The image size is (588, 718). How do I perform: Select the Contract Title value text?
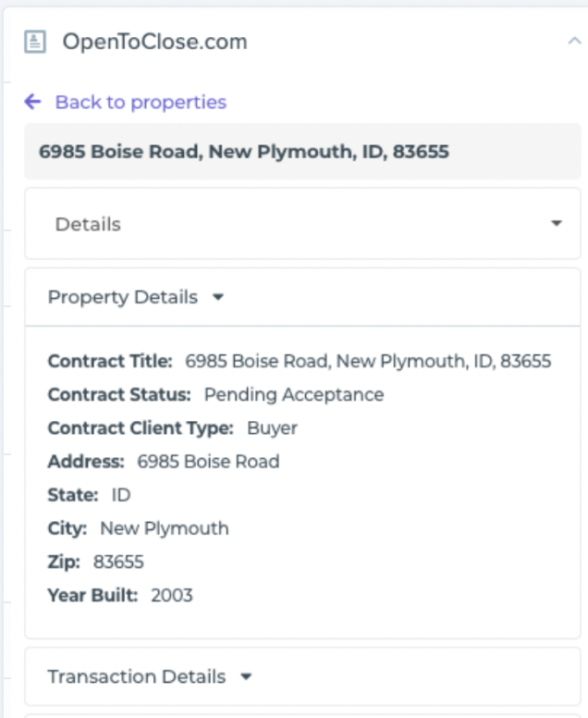(x=368, y=361)
